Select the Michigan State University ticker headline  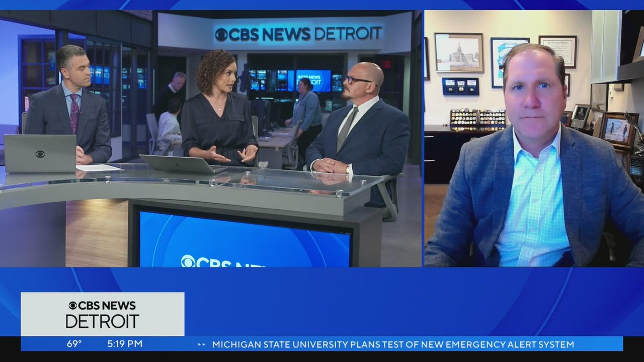point(392,344)
